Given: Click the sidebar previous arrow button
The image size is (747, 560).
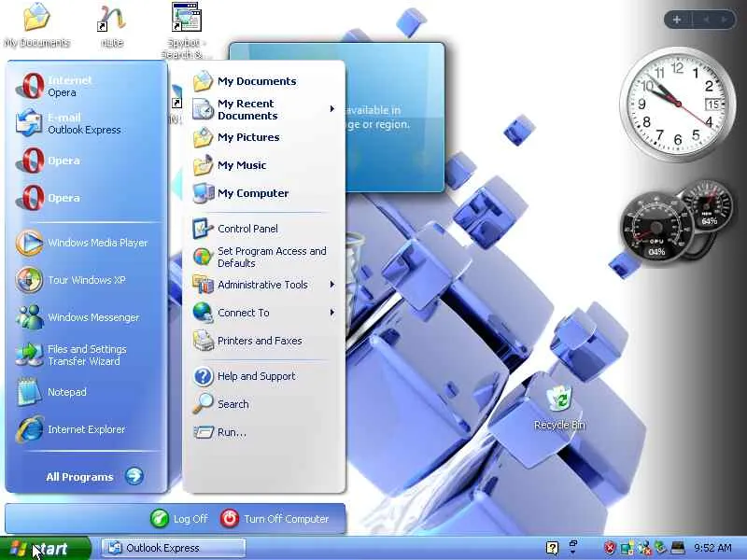Looking at the screenshot, I should [x=706, y=20].
